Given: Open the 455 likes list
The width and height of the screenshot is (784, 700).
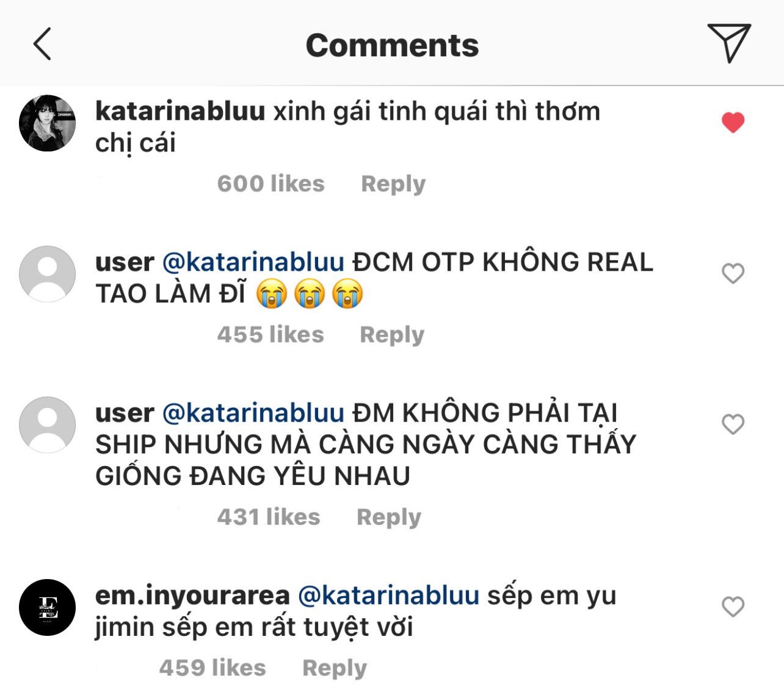Looking at the screenshot, I should tap(270, 335).
